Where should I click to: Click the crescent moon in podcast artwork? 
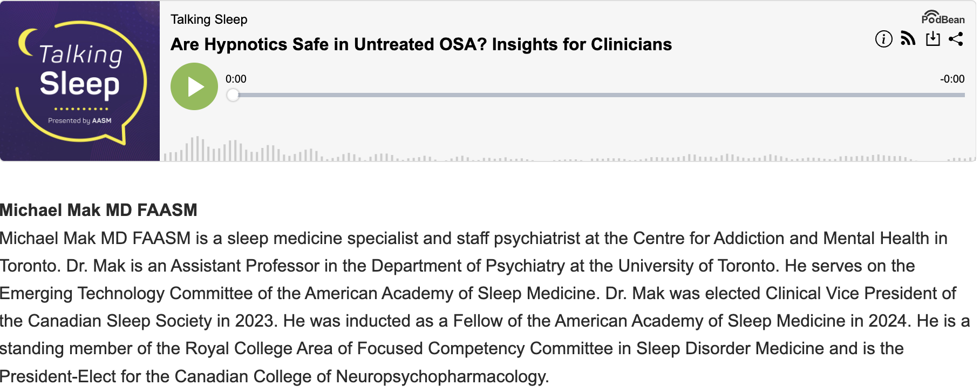(26, 42)
